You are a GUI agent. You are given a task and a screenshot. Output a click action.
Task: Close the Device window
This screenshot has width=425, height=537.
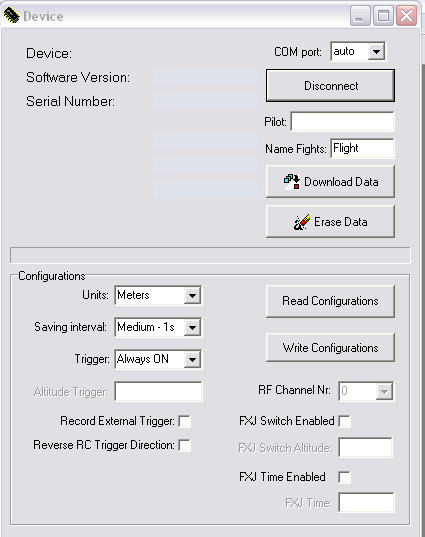pos(406,16)
